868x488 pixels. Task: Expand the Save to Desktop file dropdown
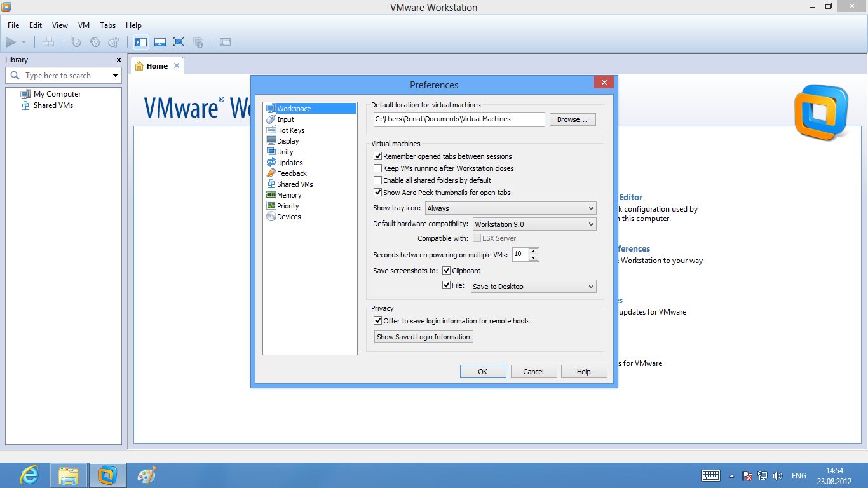pyautogui.click(x=533, y=287)
